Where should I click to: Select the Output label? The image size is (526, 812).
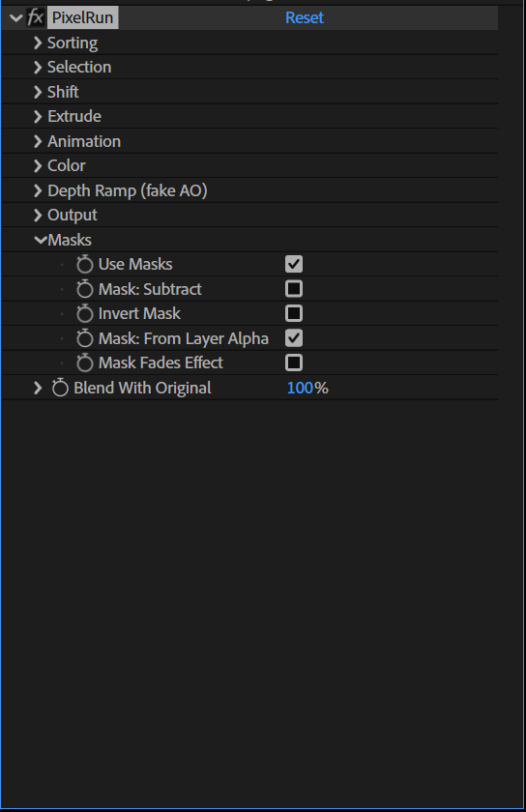pos(73,215)
